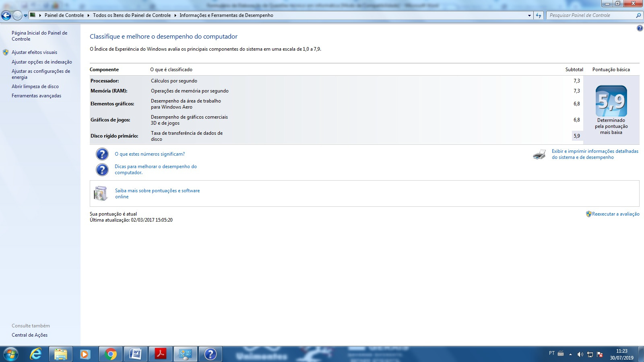The height and width of the screenshot is (362, 644).
Task: Open Adobe Reader from the taskbar
Action: (x=161, y=354)
